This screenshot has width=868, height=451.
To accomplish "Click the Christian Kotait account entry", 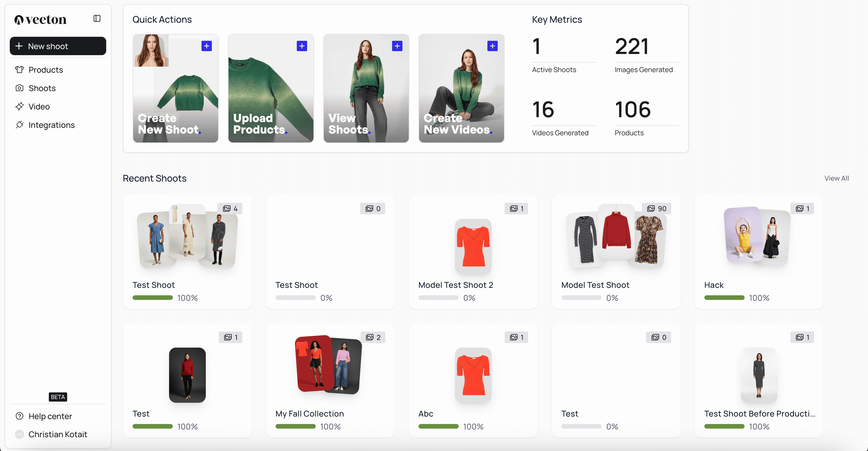I will coord(58,434).
